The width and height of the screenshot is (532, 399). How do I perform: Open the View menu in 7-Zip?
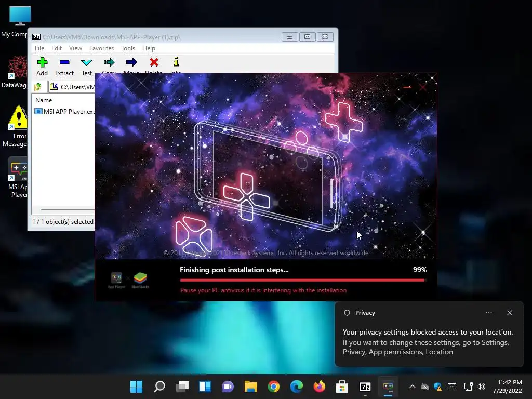click(x=75, y=48)
